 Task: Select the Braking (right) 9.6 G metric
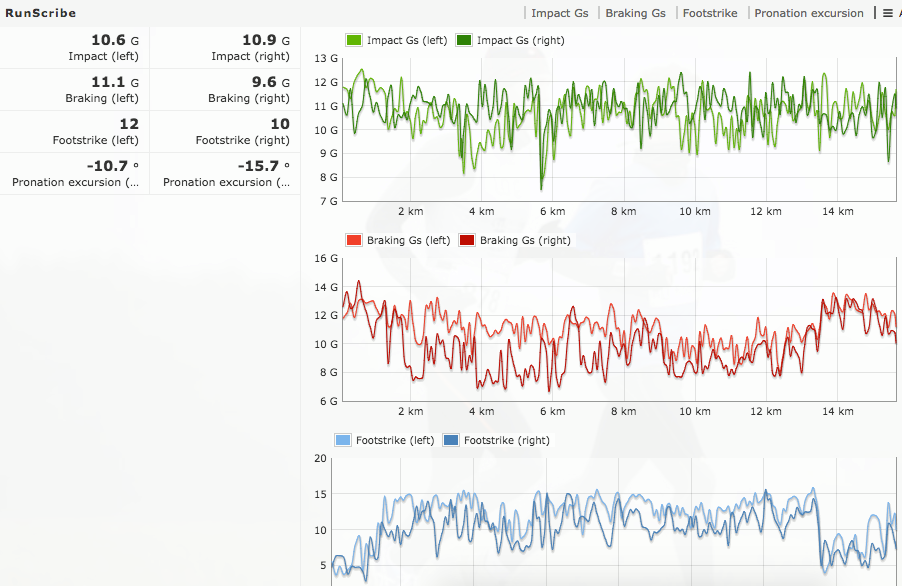pyautogui.click(x=225, y=90)
